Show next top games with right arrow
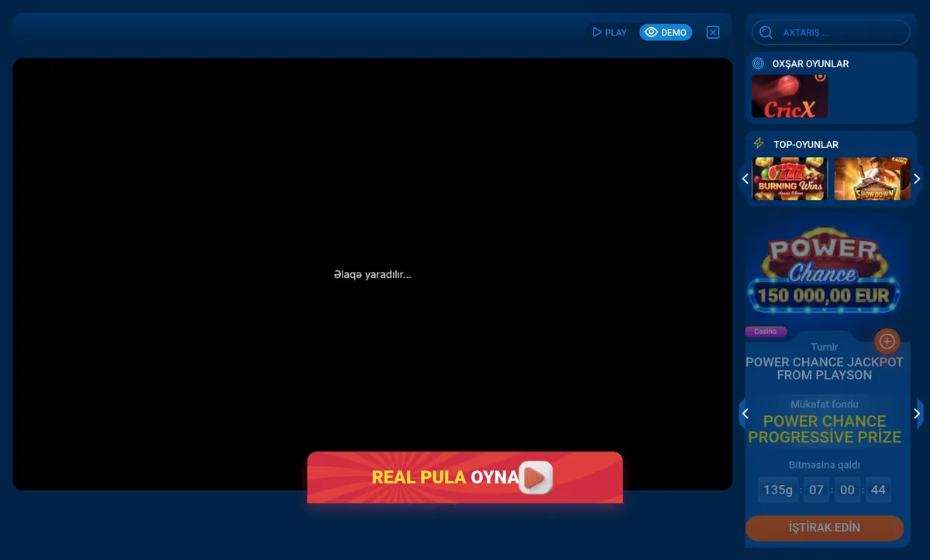 point(917,179)
